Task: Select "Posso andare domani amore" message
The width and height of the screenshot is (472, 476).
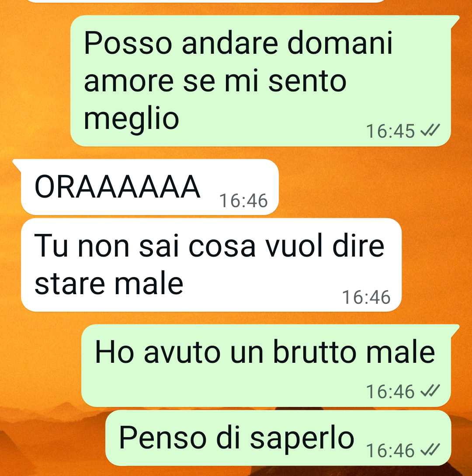Action: point(260,81)
